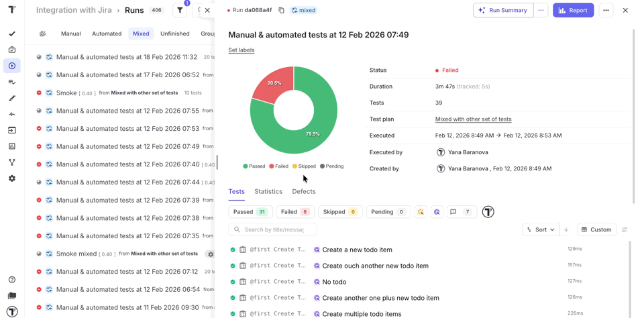The height and width of the screenshot is (318, 644).
Task: Click the branches icon in sidebar
Action: 12,162
